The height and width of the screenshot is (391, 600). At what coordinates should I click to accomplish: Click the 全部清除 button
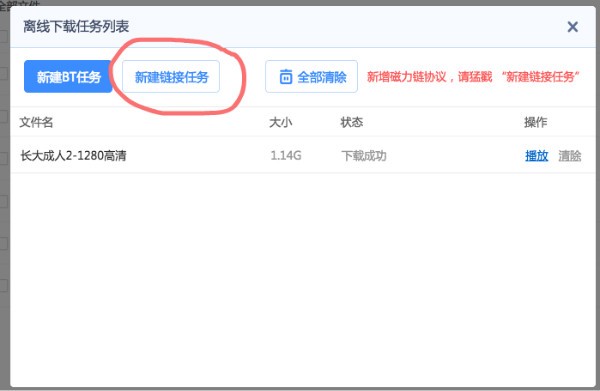311,77
